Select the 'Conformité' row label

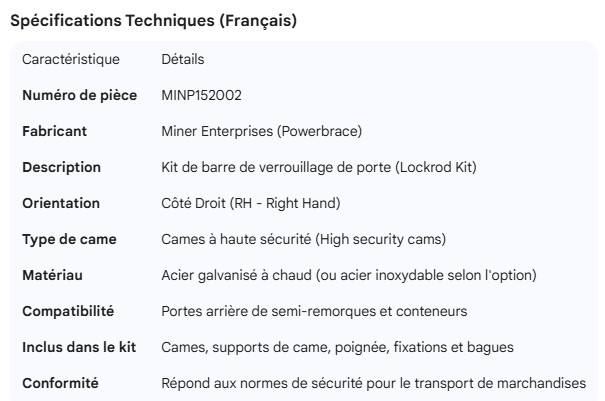click(60, 383)
